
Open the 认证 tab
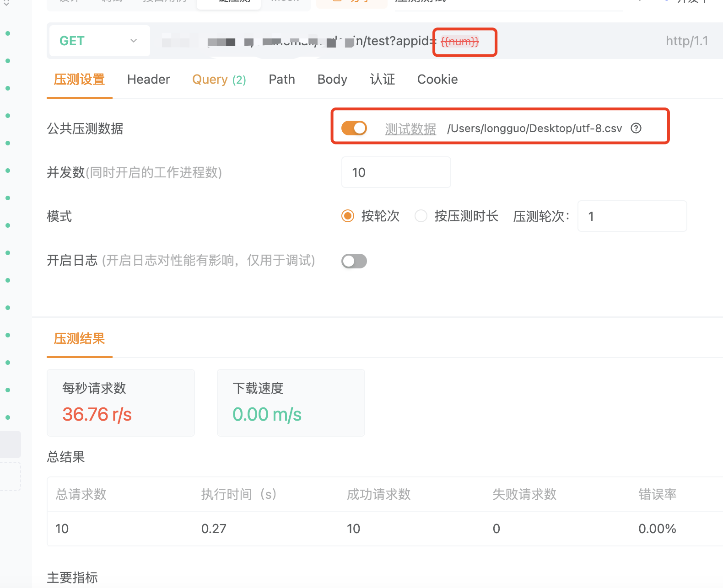(382, 80)
